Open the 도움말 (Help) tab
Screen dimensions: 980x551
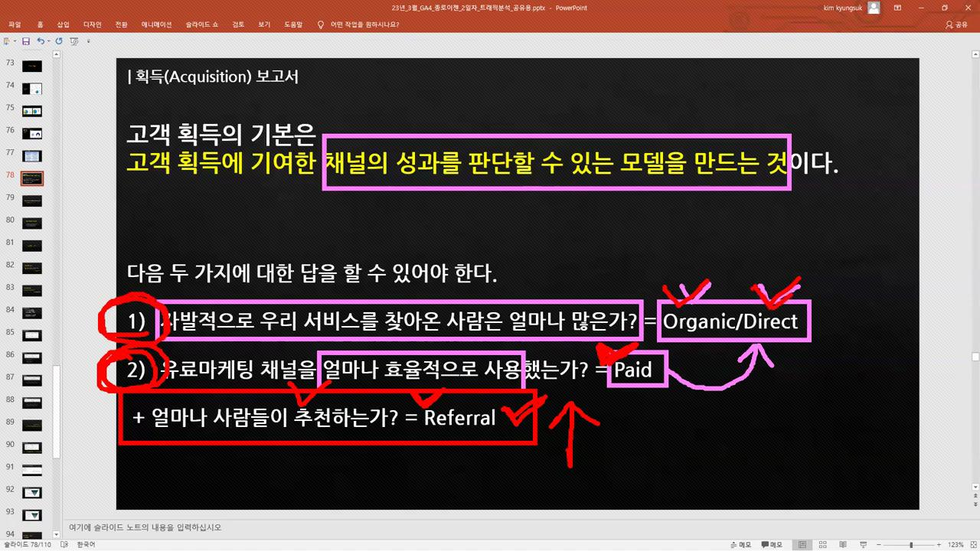click(293, 24)
